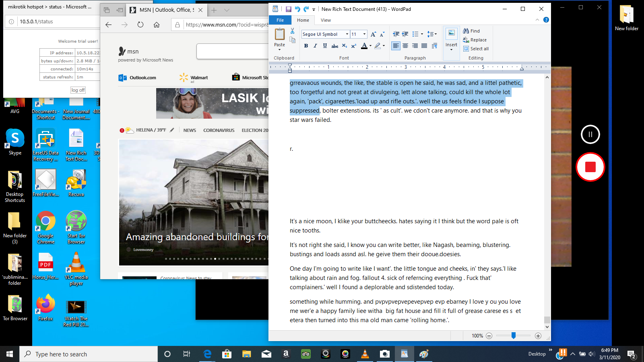The image size is (644, 362).
Task: Open the Paragraph dialog icon
Action: coord(434,46)
